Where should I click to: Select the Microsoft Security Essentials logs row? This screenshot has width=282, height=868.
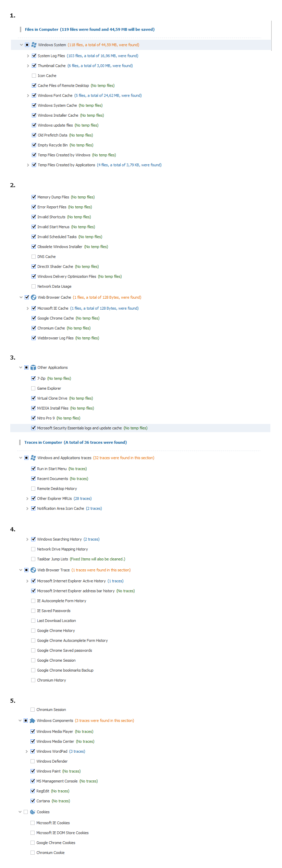(79, 428)
